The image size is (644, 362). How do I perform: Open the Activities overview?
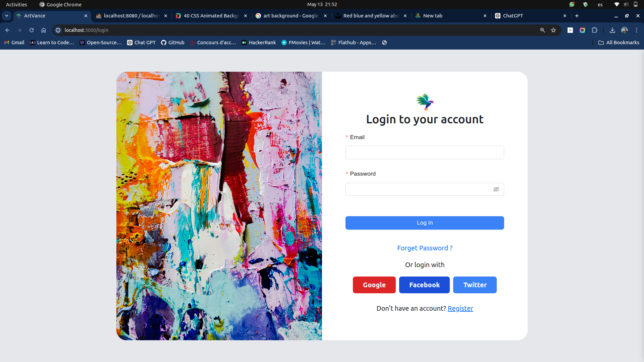16,4
